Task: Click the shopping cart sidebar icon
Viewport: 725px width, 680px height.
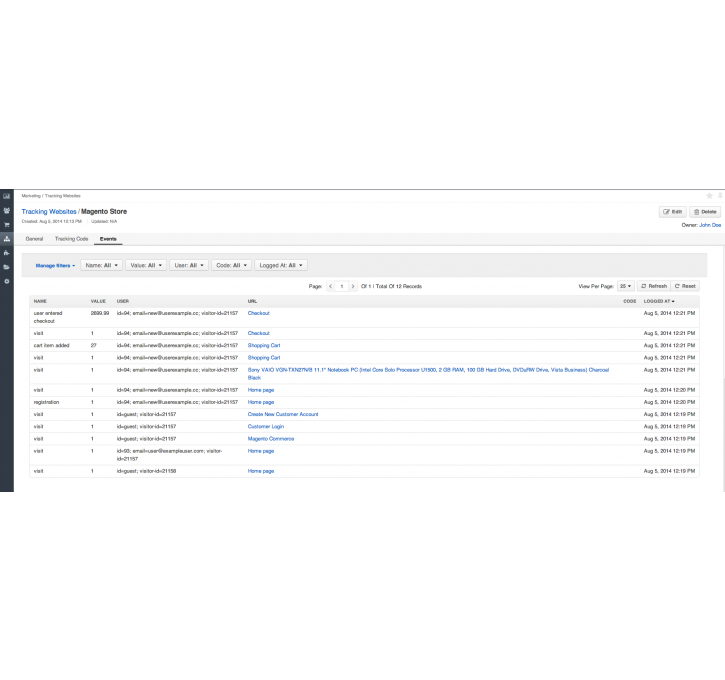Action: tap(6, 225)
